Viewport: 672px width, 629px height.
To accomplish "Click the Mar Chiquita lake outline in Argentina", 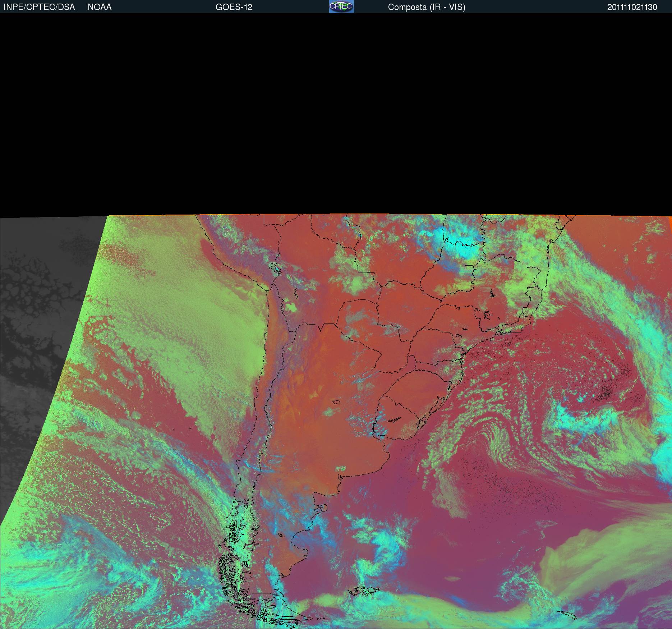I will [336, 403].
